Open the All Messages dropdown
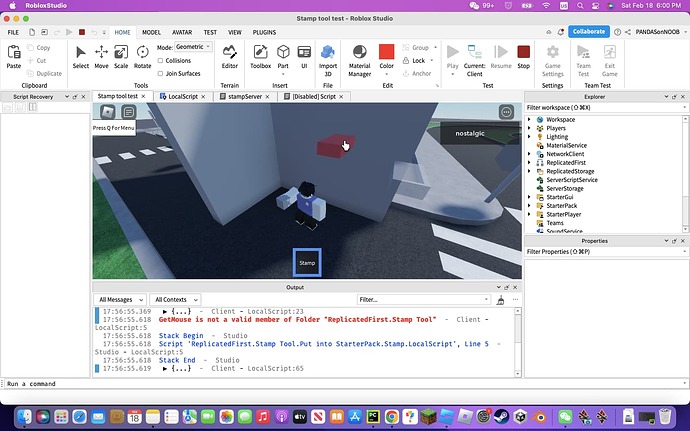 (x=120, y=300)
